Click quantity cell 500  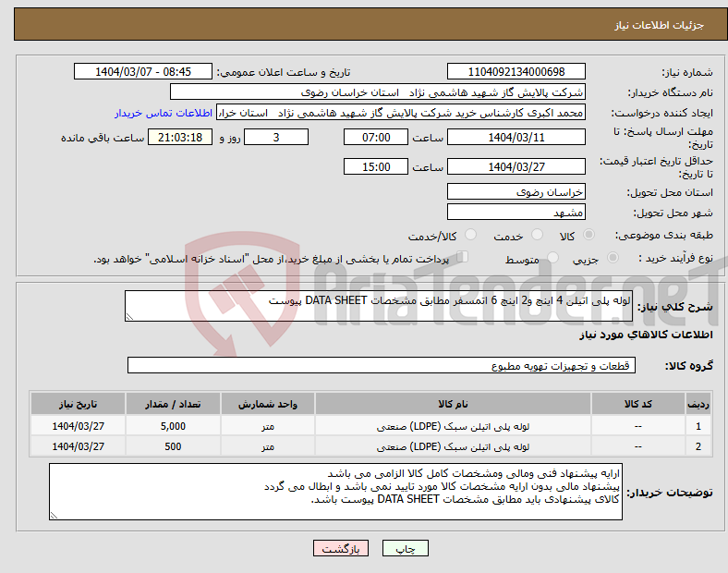tap(173, 446)
